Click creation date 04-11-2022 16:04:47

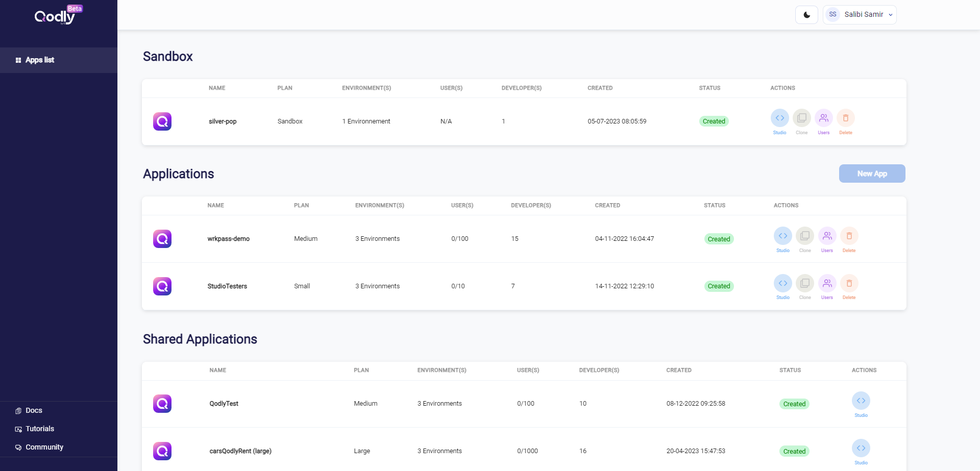pyautogui.click(x=625, y=239)
